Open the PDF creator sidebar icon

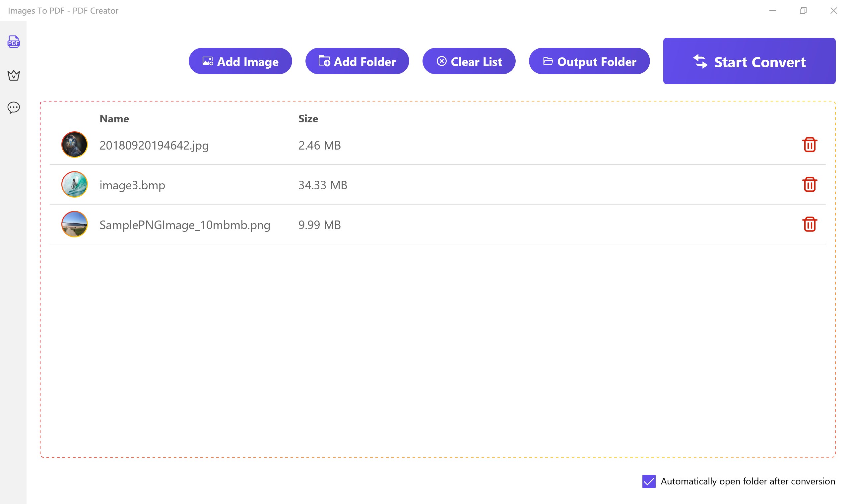[14, 42]
